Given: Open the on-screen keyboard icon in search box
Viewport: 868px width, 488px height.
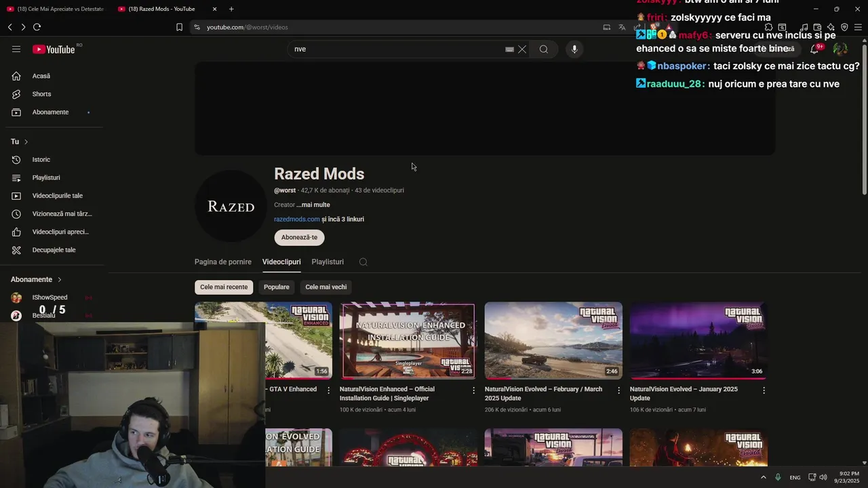Looking at the screenshot, I should [509, 49].
